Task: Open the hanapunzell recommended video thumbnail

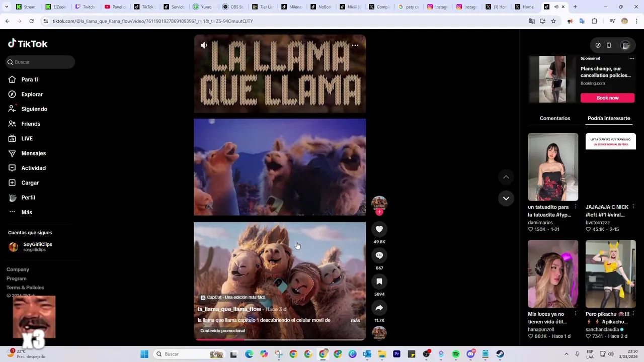Action: (x=553, y=274)
